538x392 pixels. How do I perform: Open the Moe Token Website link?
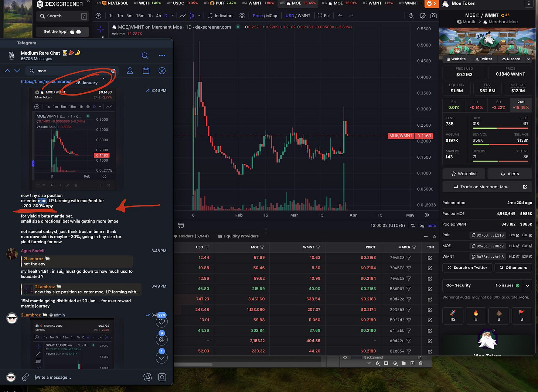coord(456,59)
